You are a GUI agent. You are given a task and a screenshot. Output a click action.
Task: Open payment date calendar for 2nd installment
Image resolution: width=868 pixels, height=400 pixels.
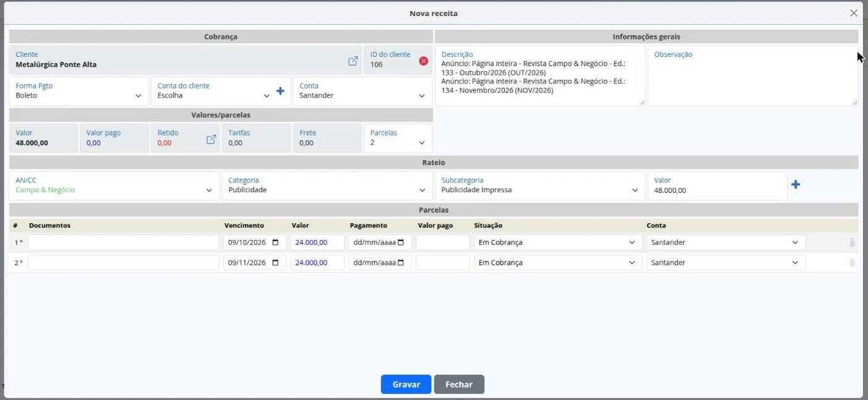[x=401, y=263]
